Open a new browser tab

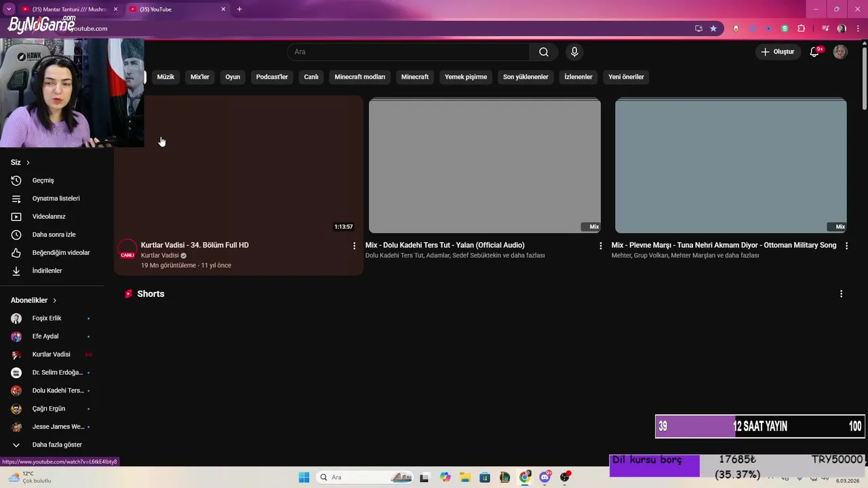pyautogui.click(x=239, y=9)
